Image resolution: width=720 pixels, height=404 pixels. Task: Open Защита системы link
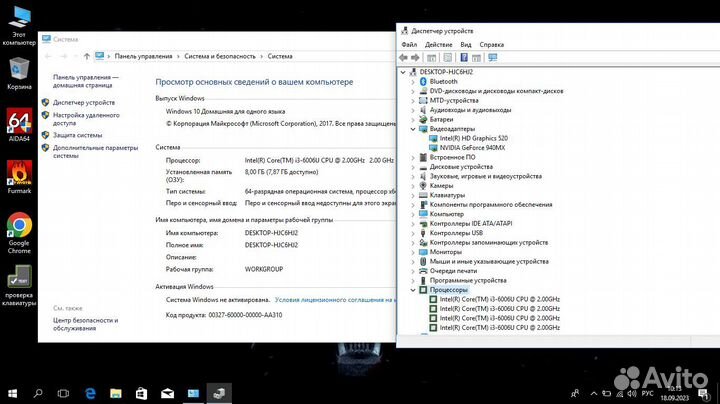point(77,135)
